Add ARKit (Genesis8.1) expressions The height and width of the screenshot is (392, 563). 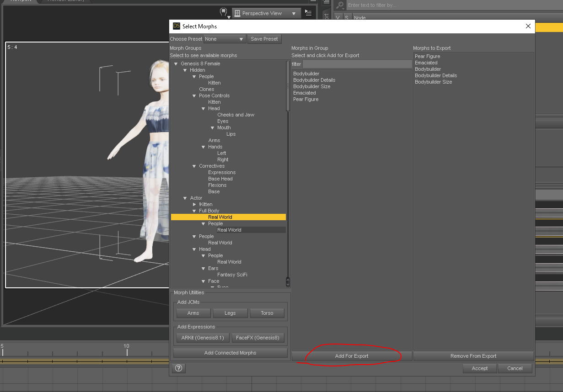(x=203, y=338)
